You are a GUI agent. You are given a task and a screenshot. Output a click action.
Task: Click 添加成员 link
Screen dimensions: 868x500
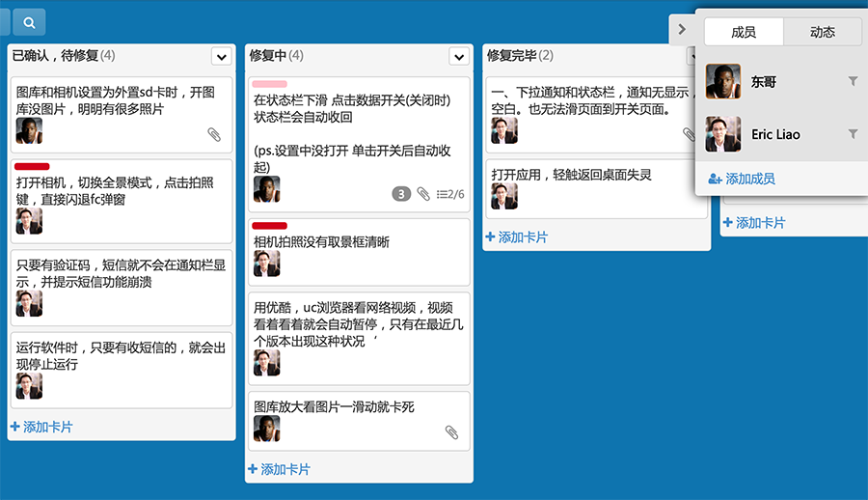[x=750, y=179]
